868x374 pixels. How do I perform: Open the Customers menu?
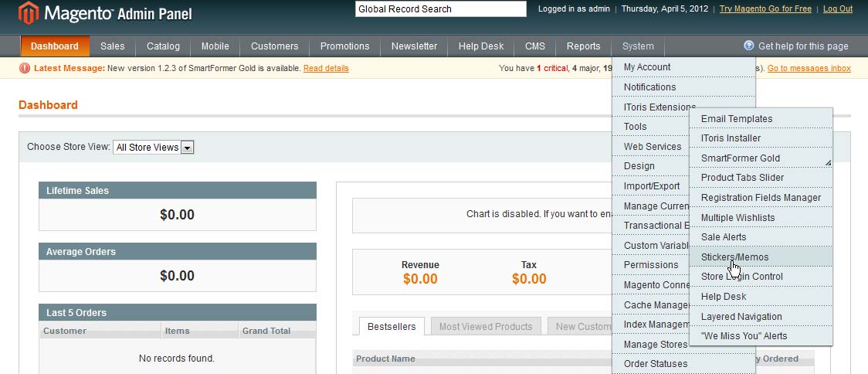pyautogui.click(x=275, y=46)
